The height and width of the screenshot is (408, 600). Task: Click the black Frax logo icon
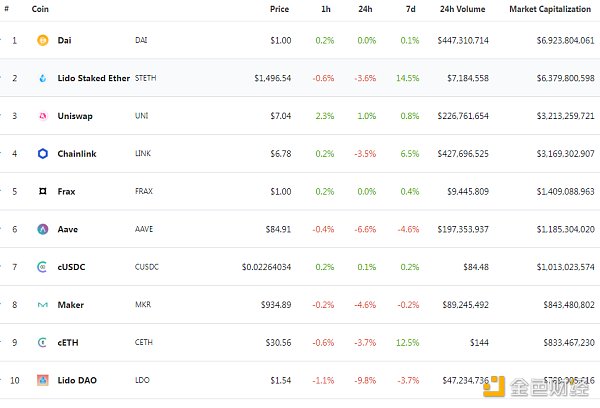(x=43, y=191)
